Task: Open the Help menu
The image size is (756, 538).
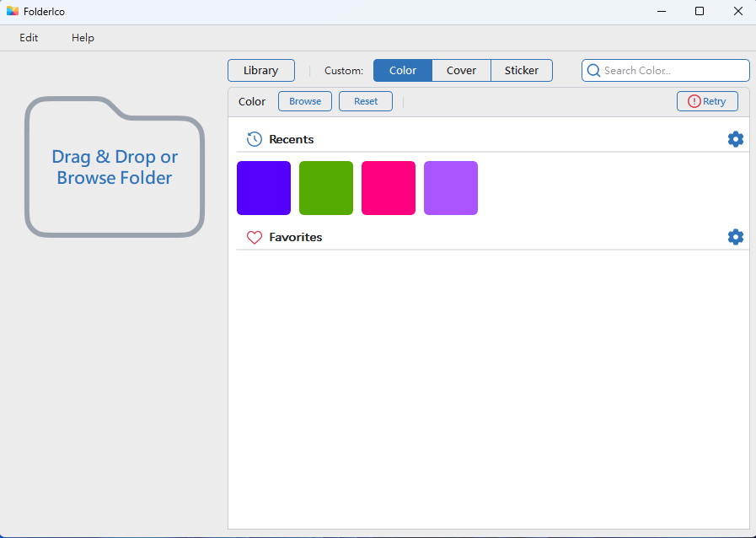Action: coord(83,38)
